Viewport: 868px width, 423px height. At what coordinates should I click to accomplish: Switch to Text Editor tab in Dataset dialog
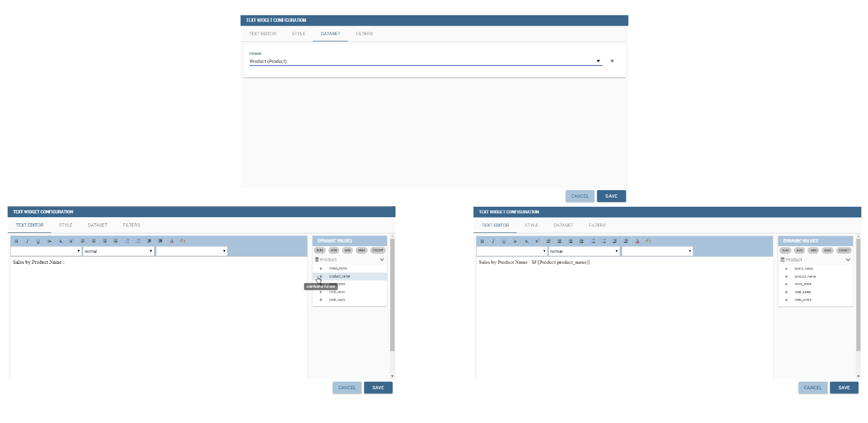[262, 34]
